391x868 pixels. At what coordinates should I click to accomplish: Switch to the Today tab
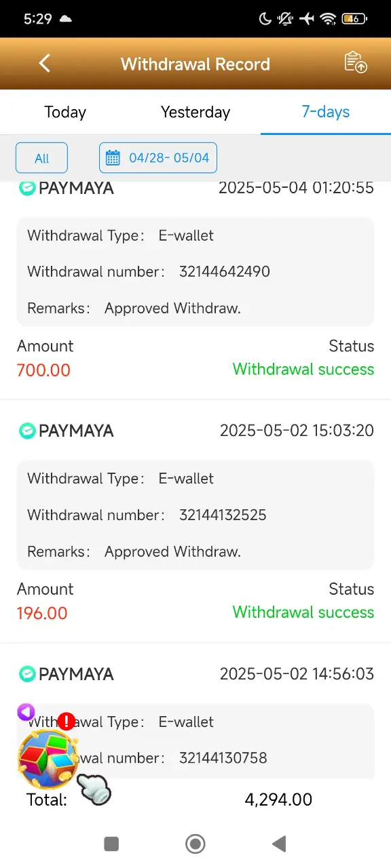[x=65, y=112]
